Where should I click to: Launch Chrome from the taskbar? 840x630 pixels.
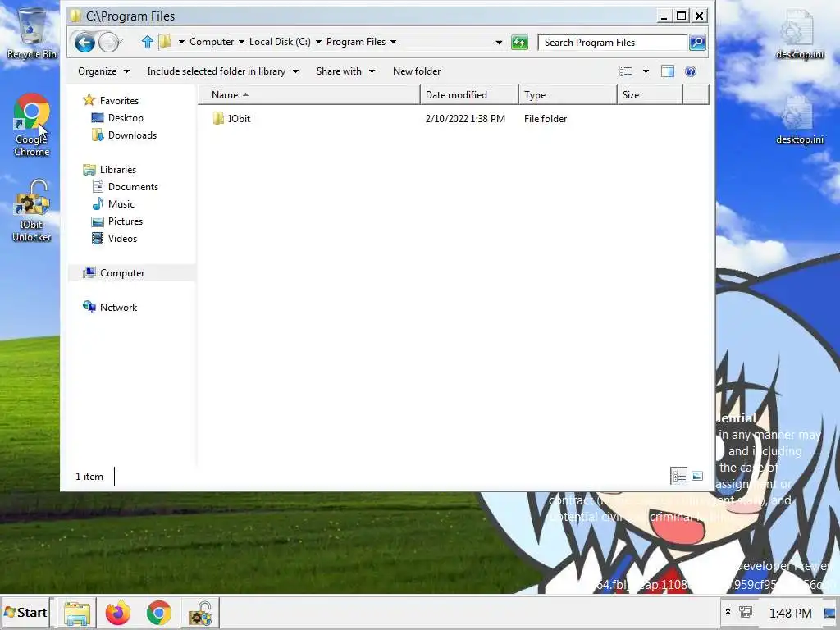click(158, 614)
